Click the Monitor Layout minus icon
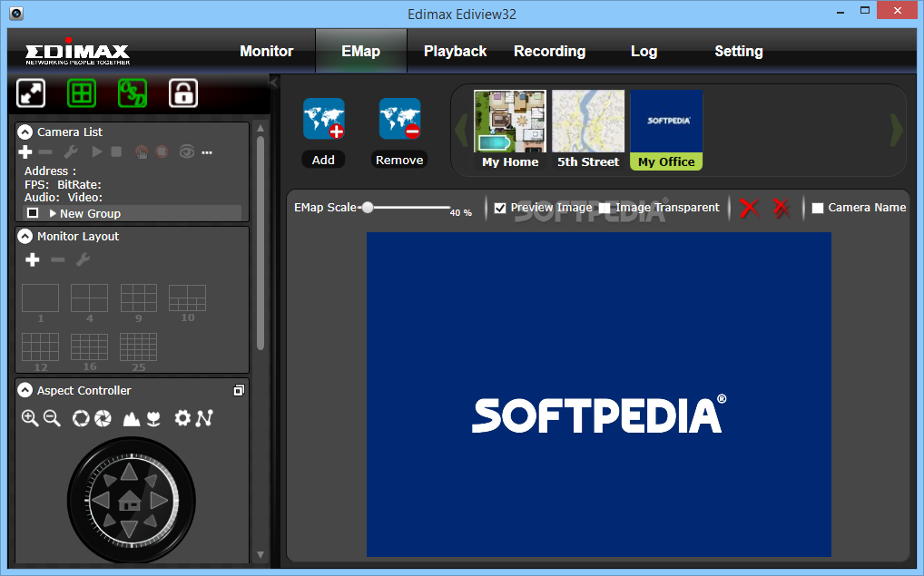 pyautogui.click(x=58, y=259)
